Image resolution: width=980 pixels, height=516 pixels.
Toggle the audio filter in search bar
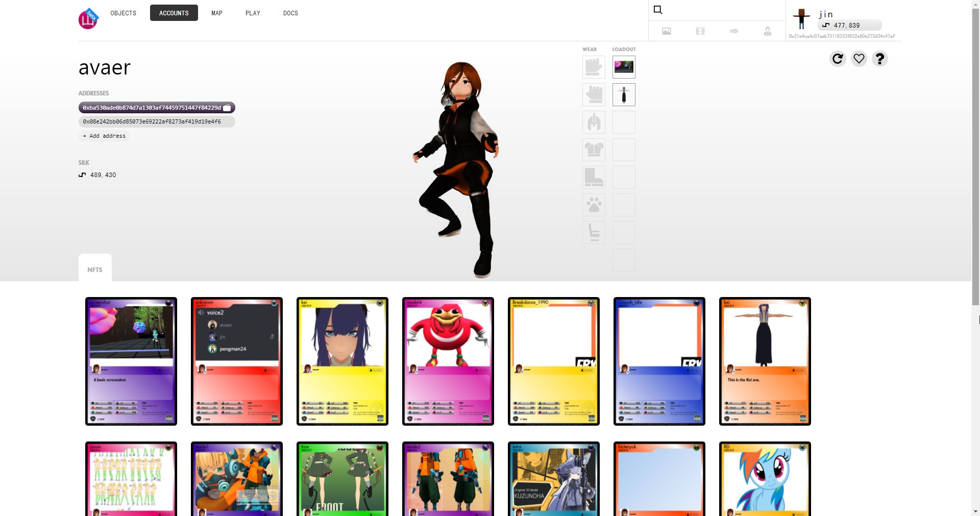734,31
